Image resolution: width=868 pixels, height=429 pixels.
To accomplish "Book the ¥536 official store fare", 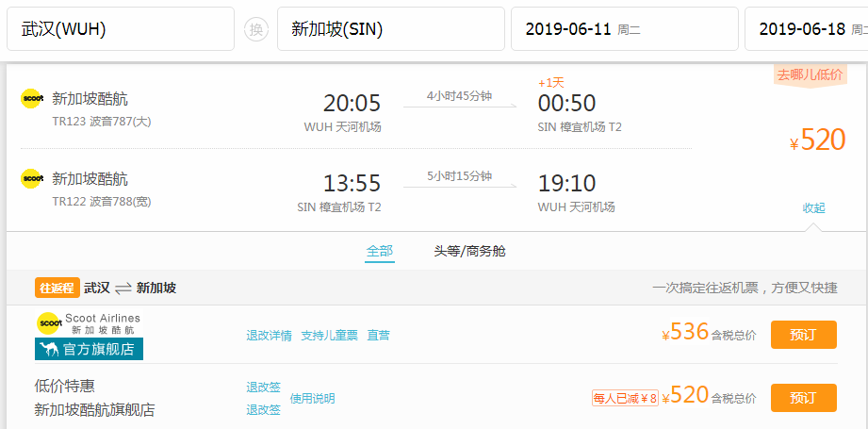I will pyautogui.click(x=803, y=335).
